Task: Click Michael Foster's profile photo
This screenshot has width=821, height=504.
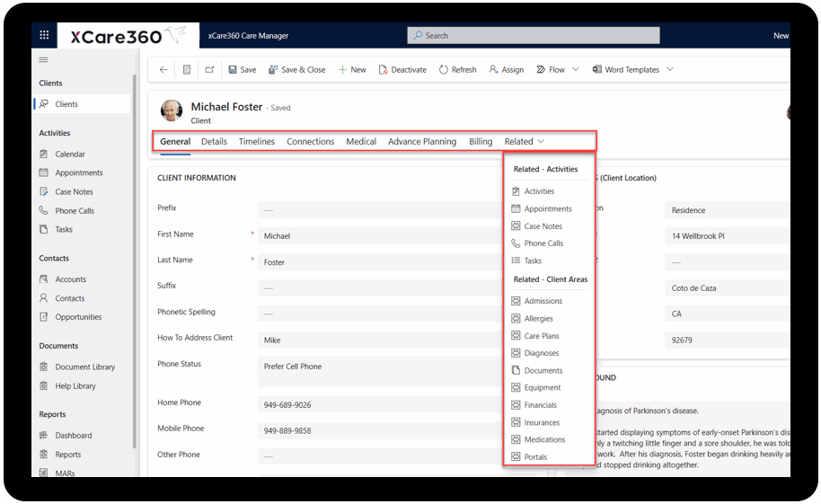Action: click(172, 111)
